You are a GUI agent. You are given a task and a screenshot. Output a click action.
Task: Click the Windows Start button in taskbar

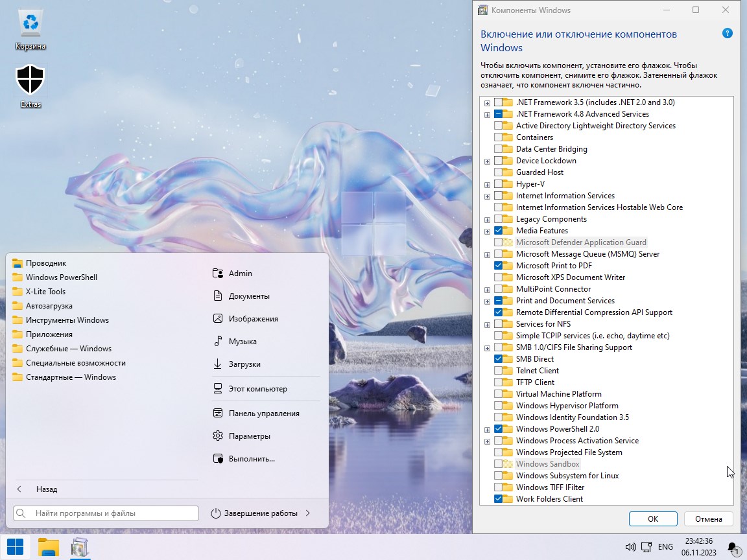coord(15,547)
